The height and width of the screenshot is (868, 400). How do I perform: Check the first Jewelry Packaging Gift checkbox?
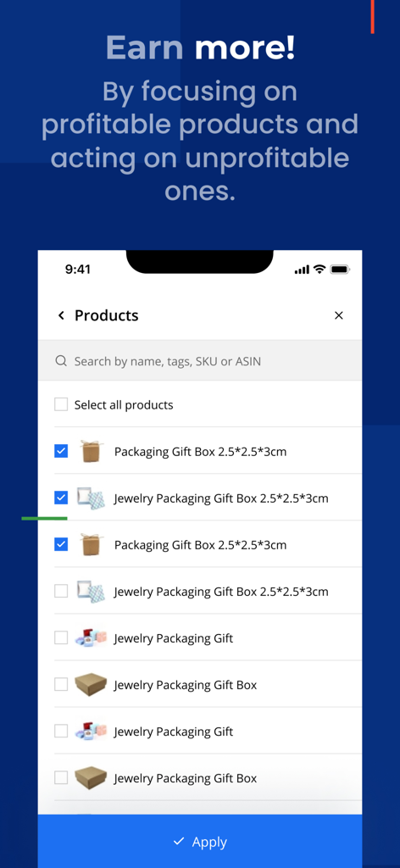[61, 637]
